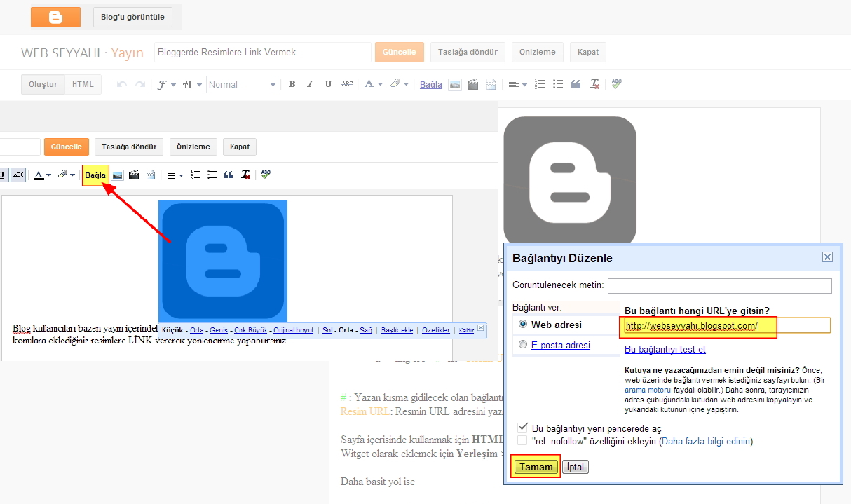Click Bağla link in top editor toolbar
851x504 pixels.
click(x=431, y=84)
